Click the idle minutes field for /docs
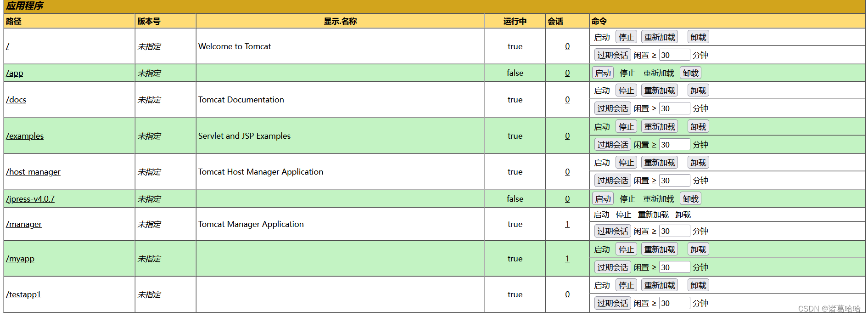This screenshot has height=317, width=868. coord(675,108)
